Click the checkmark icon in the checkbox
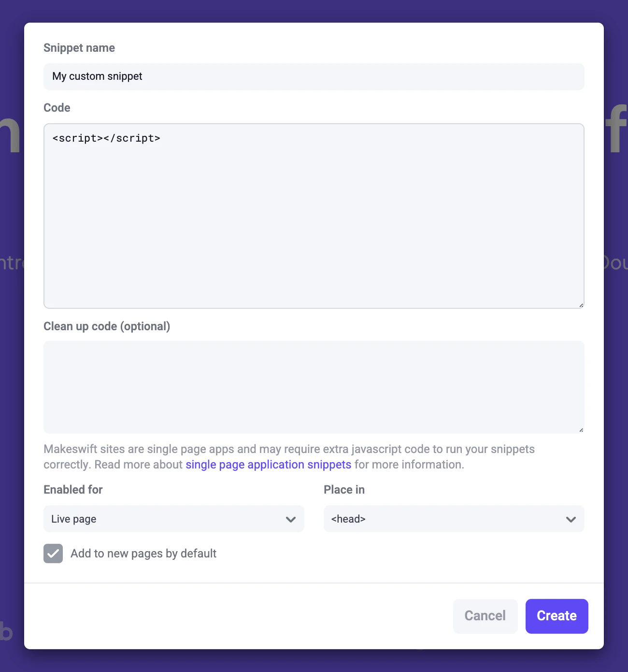Viewport: 628px width, 672px height. (x=53, y=553)
